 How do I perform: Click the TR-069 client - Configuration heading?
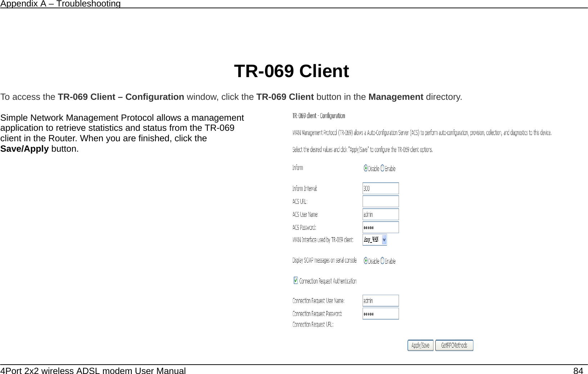318,116
